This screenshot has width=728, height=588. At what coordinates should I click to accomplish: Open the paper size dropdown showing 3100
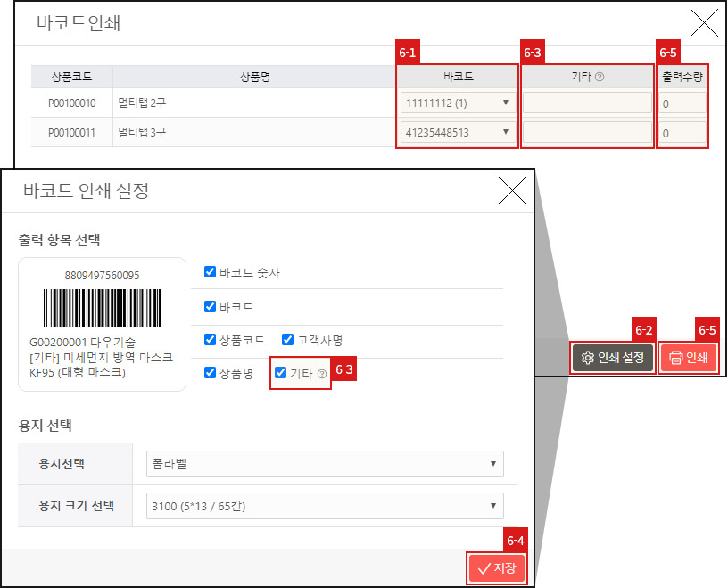point(325,506)
